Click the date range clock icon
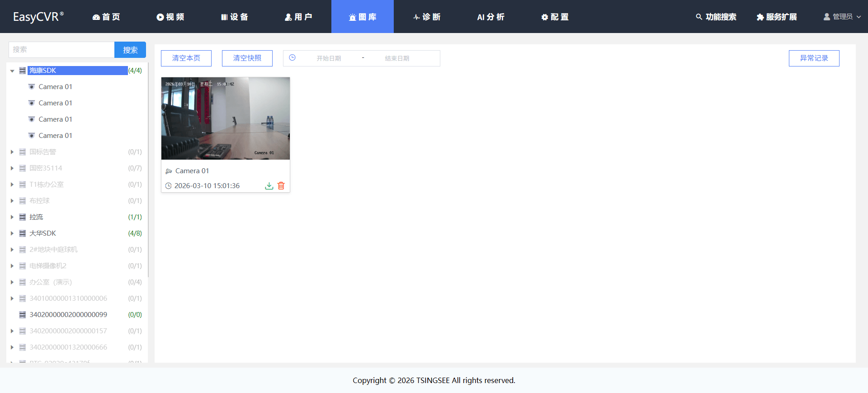The image size is (868, 393). pos(292,58)
